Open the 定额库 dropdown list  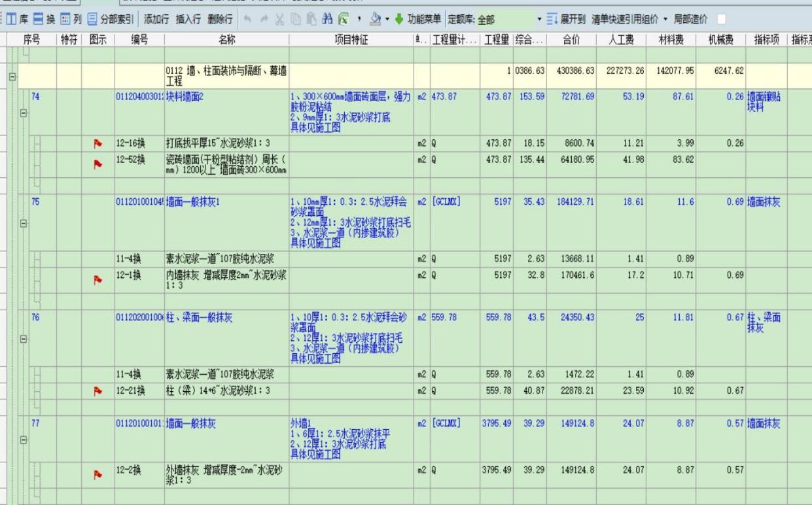coord(540,20)
